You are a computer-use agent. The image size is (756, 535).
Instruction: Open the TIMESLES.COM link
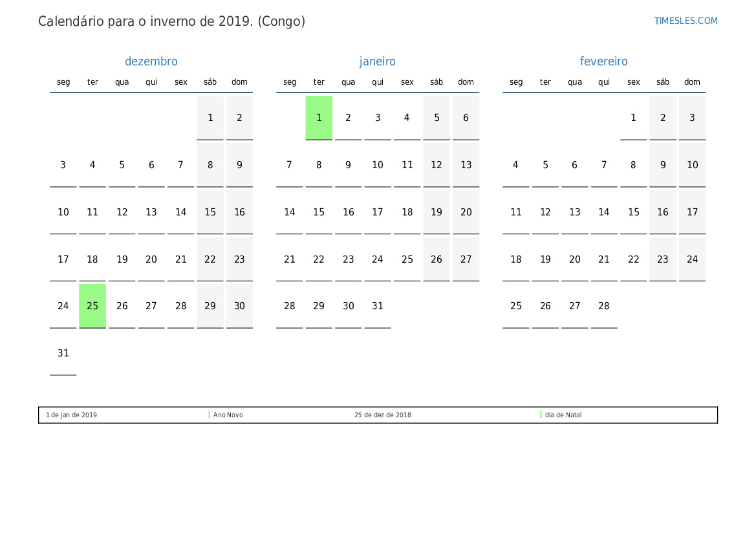pos(686,21)
